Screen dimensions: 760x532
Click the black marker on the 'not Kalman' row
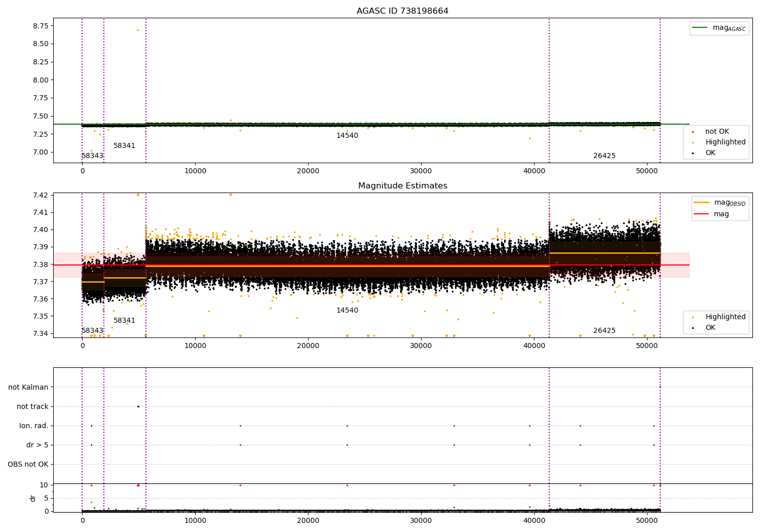pyautogui.click(x=660, y=387)
